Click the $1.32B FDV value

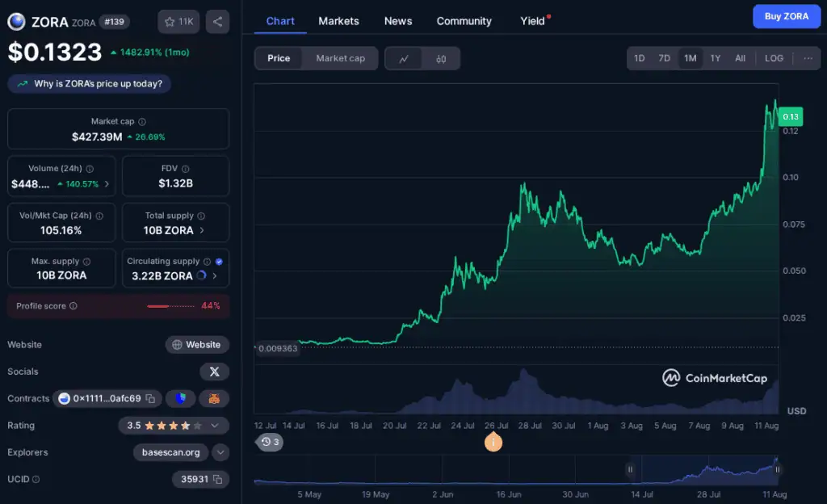[175, 183]
